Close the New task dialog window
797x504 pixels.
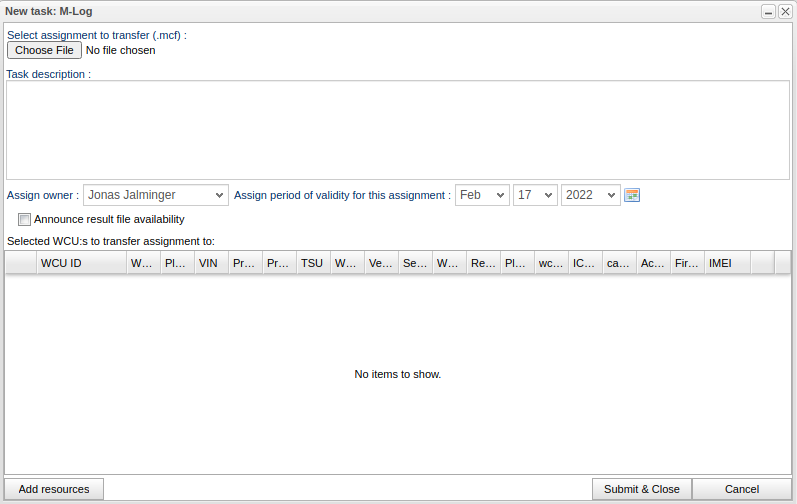coord(784,11)
